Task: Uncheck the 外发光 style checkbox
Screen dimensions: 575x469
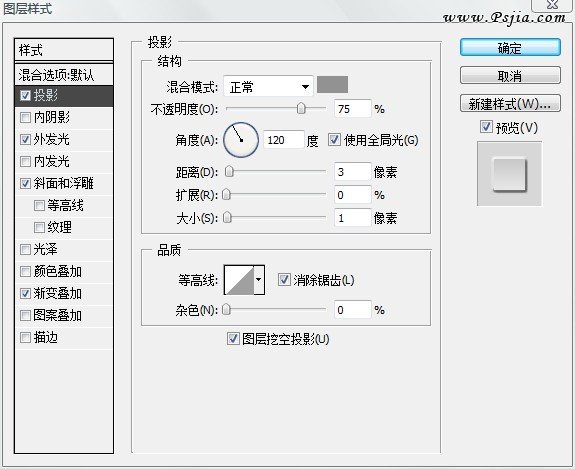Action: pos(25,140)
